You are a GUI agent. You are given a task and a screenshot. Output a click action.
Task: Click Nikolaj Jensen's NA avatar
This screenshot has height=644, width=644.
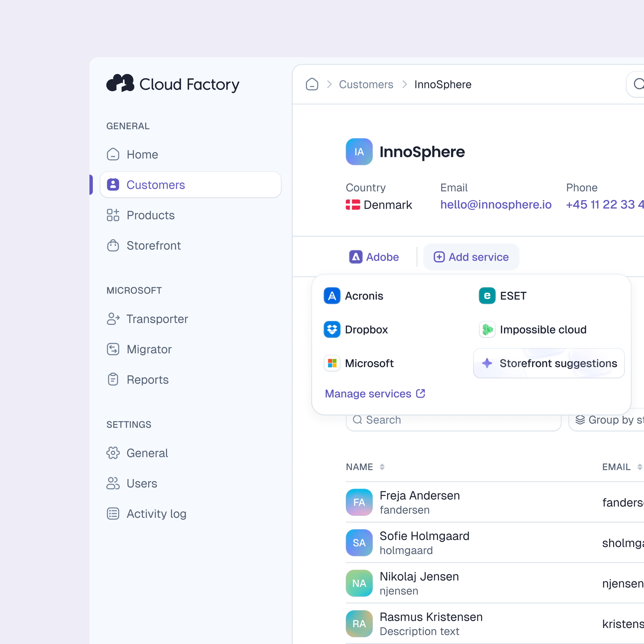point(359,583)
